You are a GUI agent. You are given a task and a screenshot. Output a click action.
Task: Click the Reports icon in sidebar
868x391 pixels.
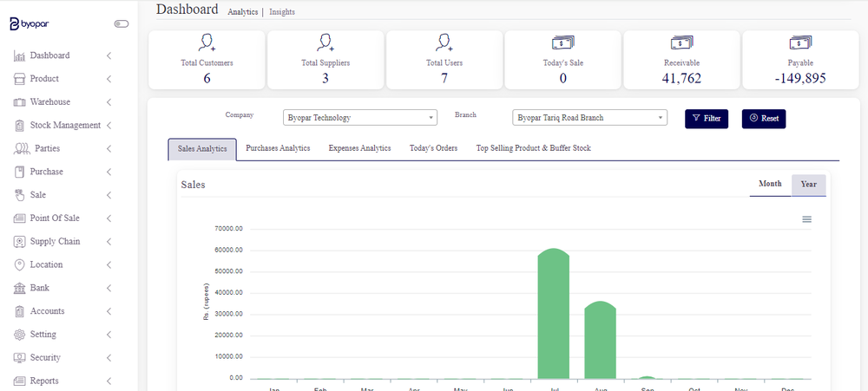click(20, 381)
